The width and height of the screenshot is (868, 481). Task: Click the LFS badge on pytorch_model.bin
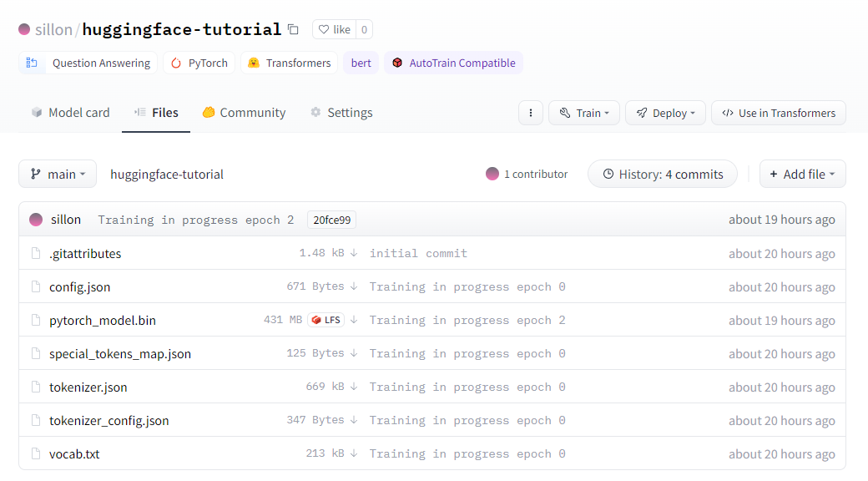(326, 320)
